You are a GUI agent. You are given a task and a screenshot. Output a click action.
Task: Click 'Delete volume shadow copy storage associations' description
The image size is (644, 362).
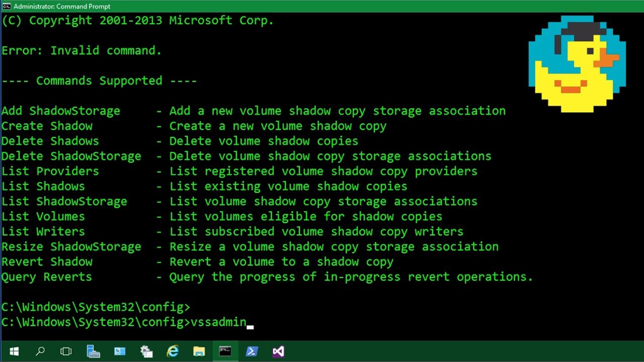[x=331, y=156]
